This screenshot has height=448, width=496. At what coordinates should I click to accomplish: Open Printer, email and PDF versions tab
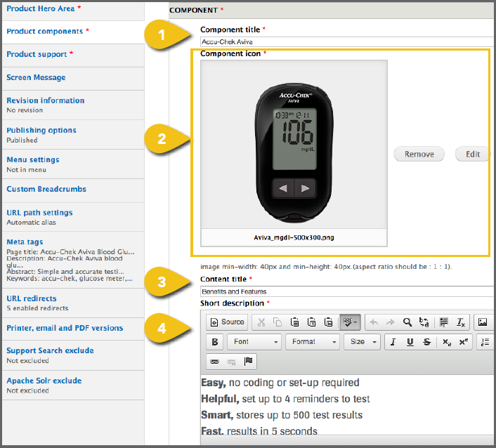[73, 329]
